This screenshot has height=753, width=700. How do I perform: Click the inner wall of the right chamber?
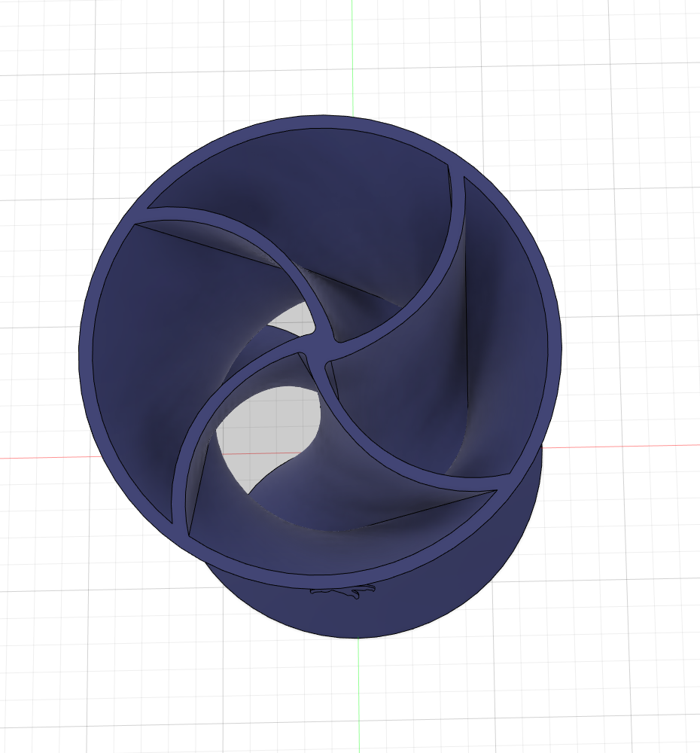512,316
